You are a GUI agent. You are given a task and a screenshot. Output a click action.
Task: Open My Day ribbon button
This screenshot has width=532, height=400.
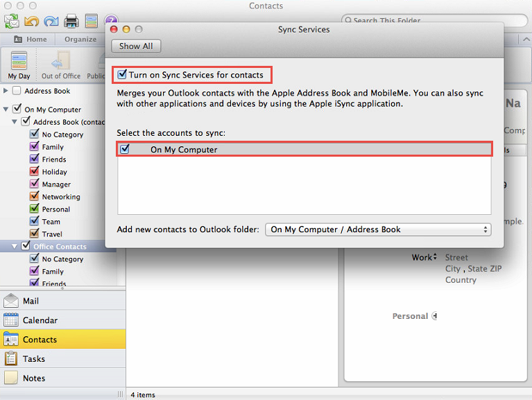click(x=19, y=65)
